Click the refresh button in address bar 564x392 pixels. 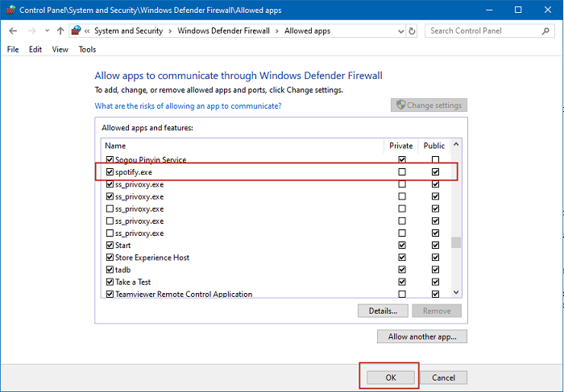coord(413,31)
